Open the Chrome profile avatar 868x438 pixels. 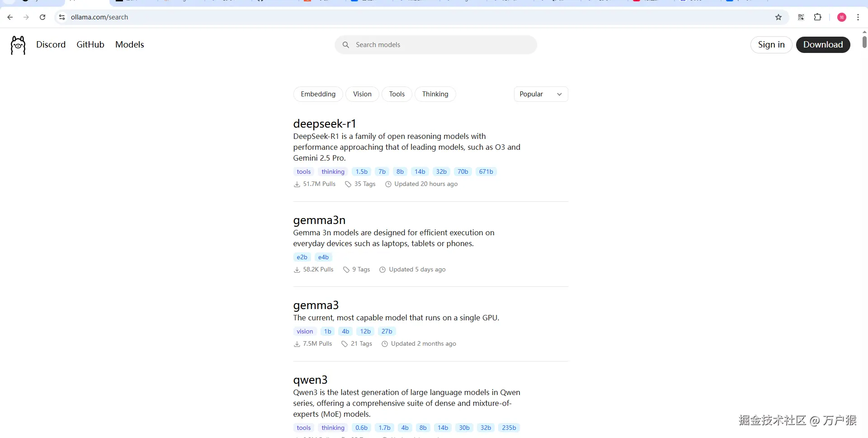click(842, 17)
